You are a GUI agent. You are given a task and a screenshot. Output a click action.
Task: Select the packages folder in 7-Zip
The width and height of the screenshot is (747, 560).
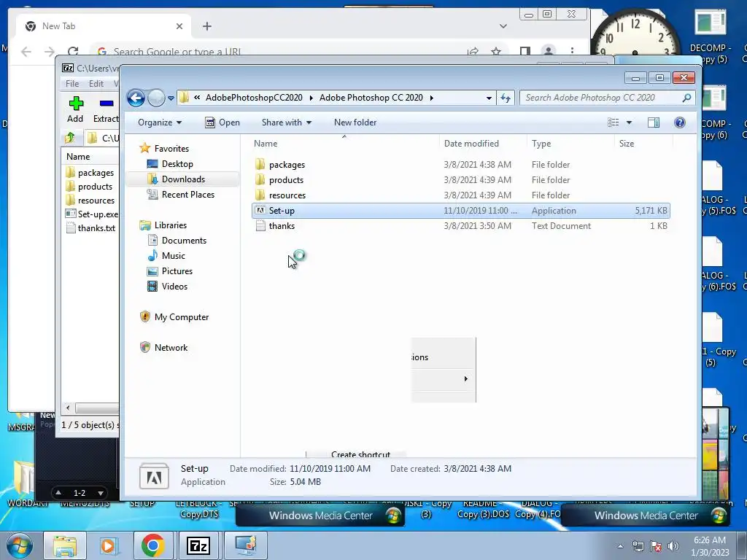90,173
